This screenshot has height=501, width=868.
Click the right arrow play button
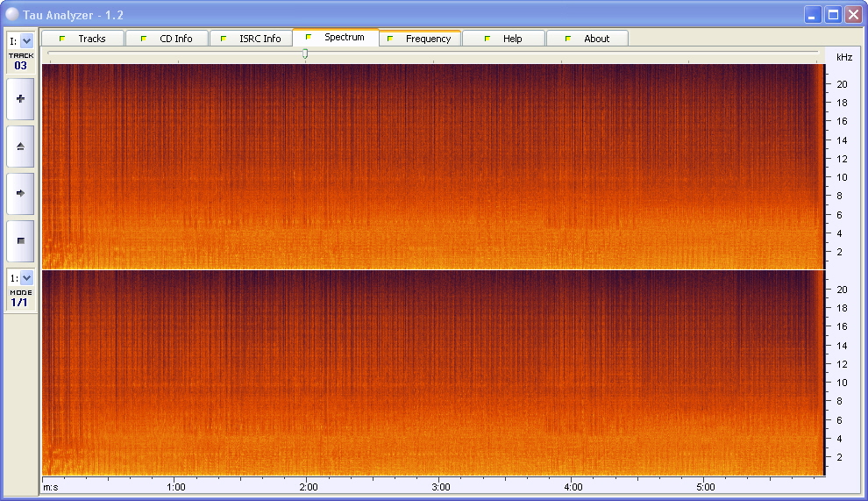coord(20,193)
